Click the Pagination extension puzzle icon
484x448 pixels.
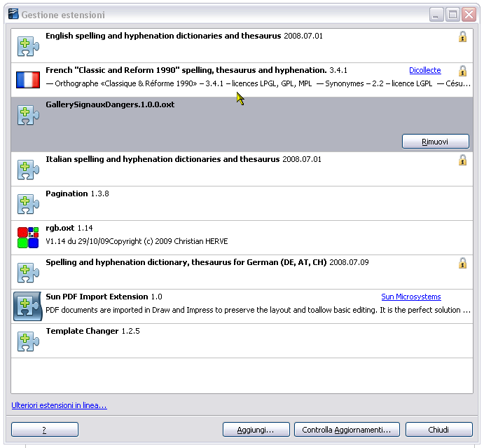[x=28, y=204]
